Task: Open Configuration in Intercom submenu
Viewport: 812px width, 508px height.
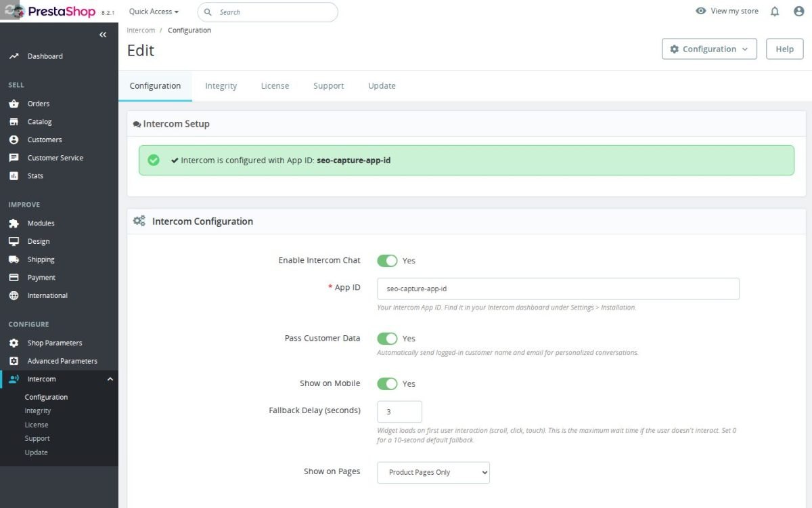Action: pyautogui.click(x=46, y=397)
